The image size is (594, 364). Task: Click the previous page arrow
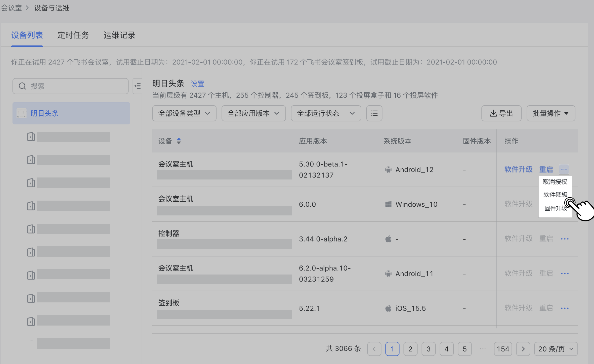[374, 349]
